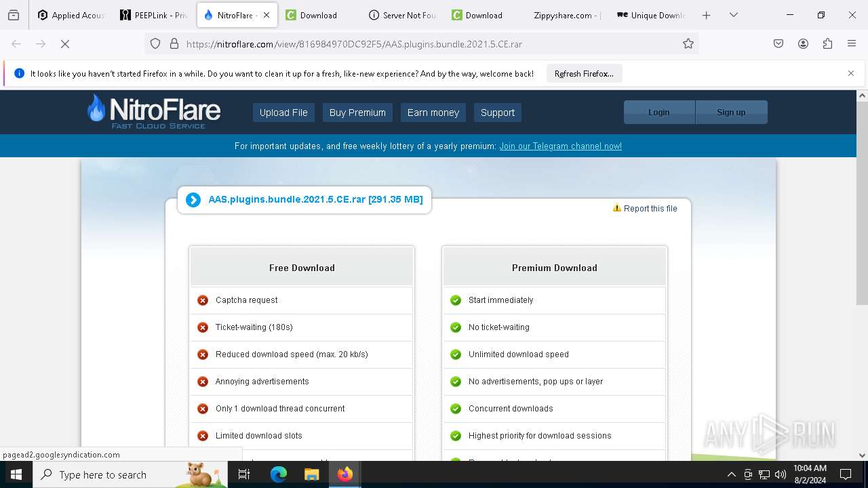The height and width of the screenshot is (488, 868).
Task: Click the Sign up button
Action: coord(731,113)
